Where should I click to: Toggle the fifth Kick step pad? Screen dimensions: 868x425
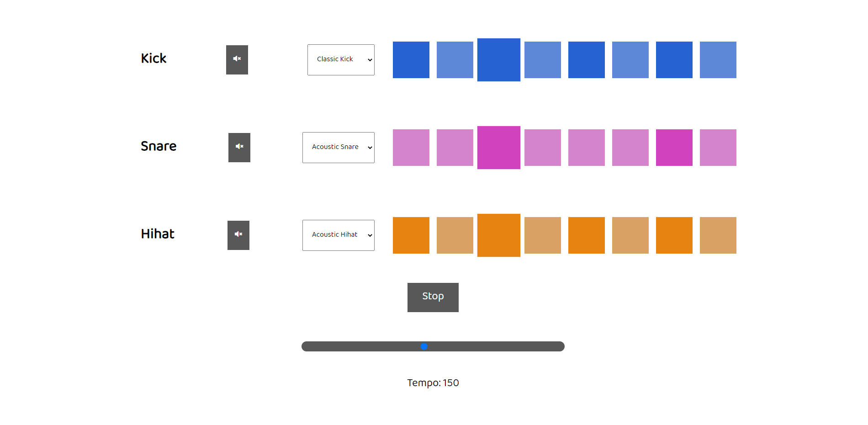point(587,60)
